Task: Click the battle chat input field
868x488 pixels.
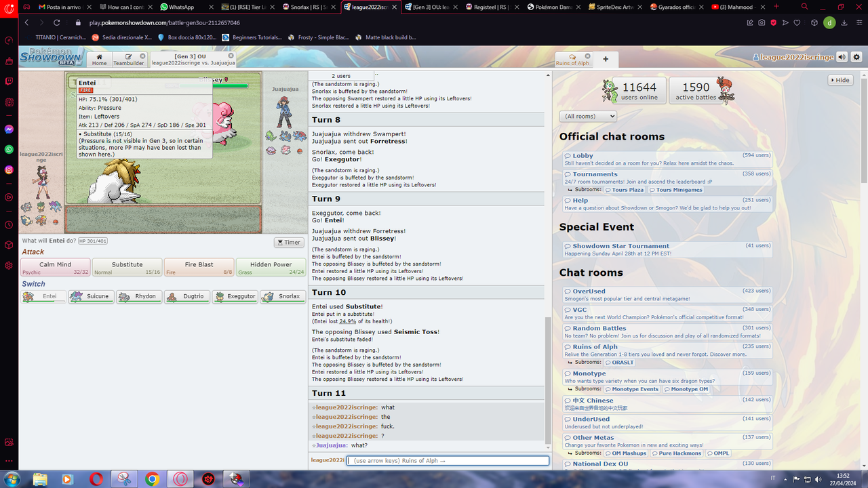Action: [x=448, y=460]
